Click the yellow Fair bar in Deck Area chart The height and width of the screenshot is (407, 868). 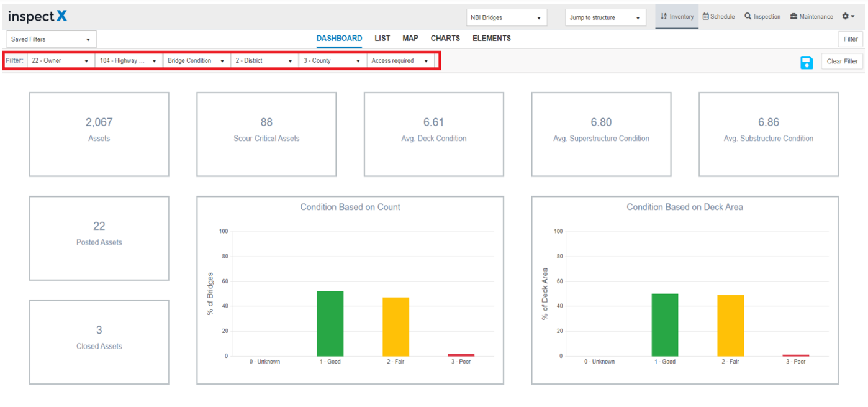pyautogui.click(x=731, y=326)
